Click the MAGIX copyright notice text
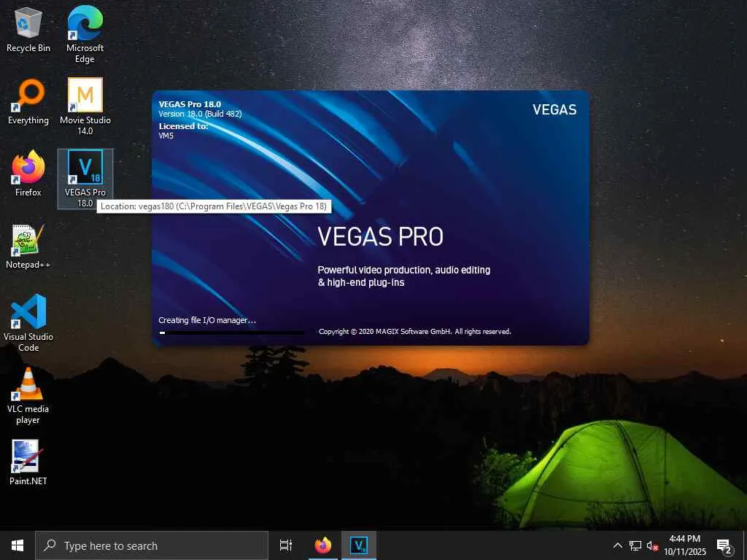 415,332
